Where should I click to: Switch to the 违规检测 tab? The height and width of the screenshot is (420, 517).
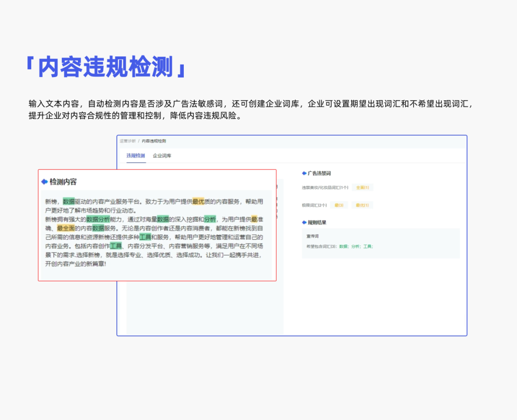(x=135, y=155)
